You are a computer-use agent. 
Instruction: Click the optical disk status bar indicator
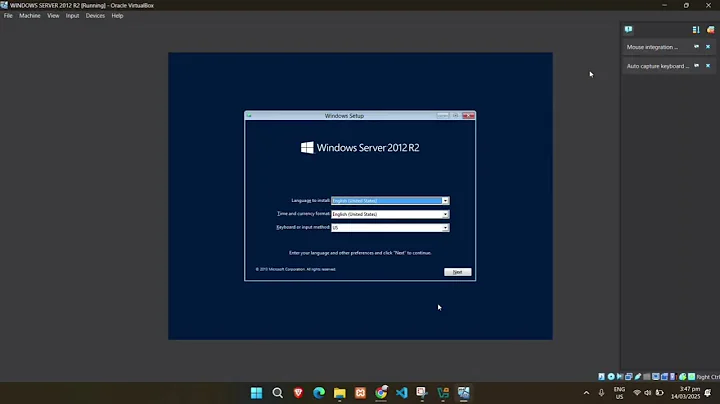(611, 376)
